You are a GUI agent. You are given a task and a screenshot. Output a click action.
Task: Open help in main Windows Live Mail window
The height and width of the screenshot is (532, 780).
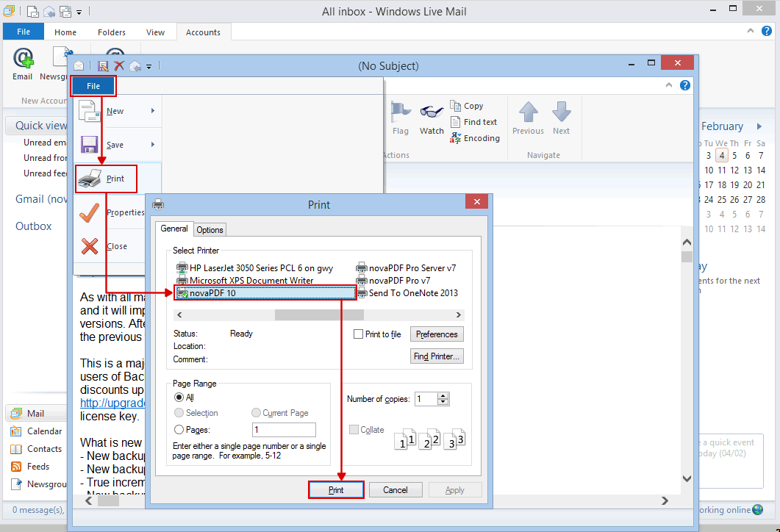(x=767, y=32)
